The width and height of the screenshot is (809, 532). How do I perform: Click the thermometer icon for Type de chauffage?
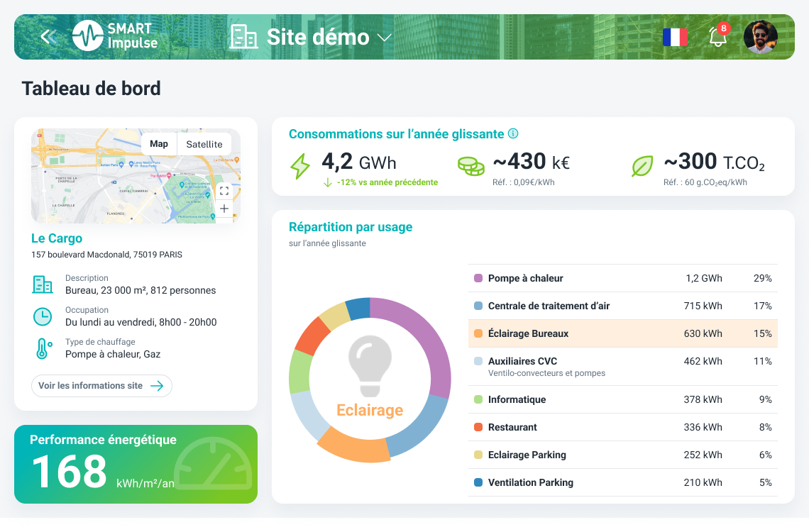[43, 348]
